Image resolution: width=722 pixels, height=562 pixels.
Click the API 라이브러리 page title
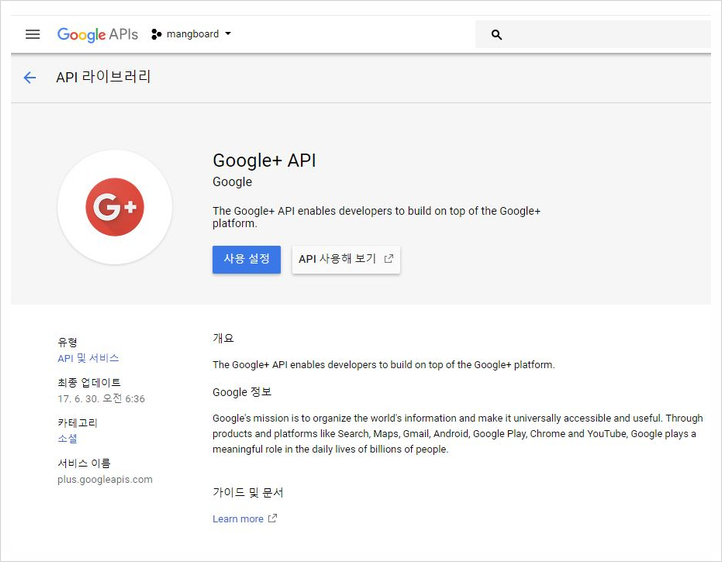[x=103, y=77]
